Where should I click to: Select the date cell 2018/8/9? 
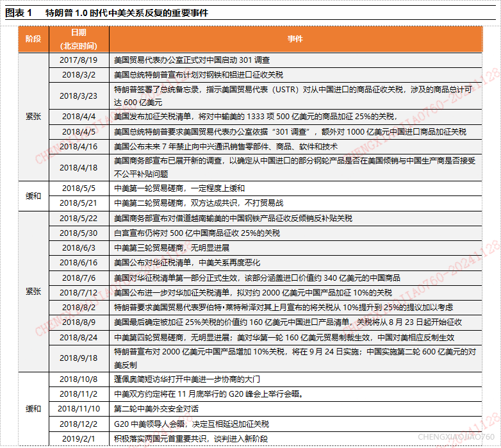(79, 322)
